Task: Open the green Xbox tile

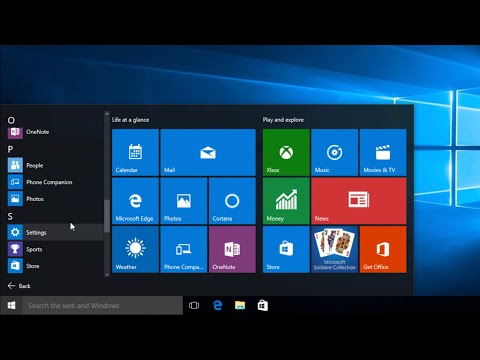Action: 286,152
